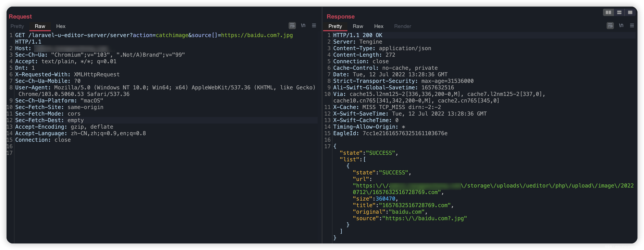Click the HTTP/1.1 200 OK status line
The height and width of the screenshot is (250, 644).
(358, 35)
